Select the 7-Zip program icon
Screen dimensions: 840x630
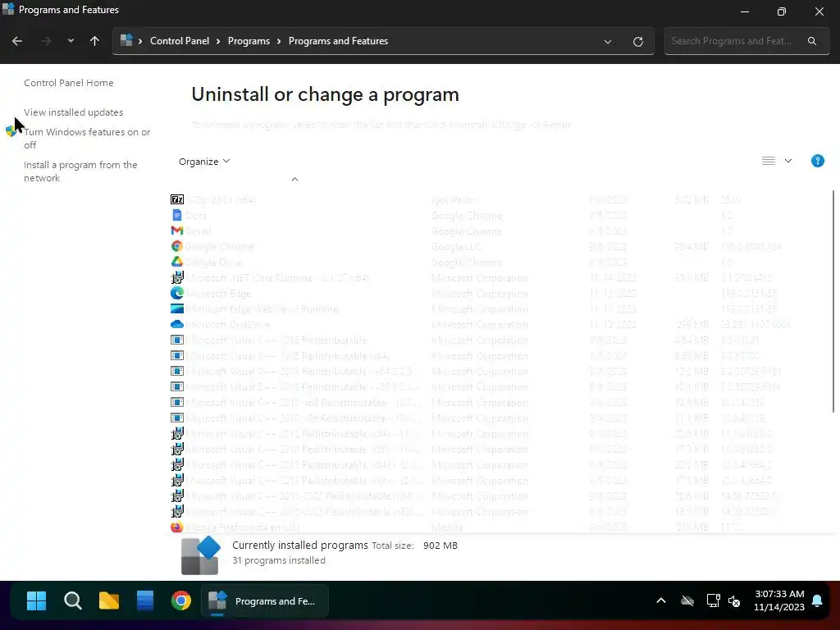tap(177, 200)
